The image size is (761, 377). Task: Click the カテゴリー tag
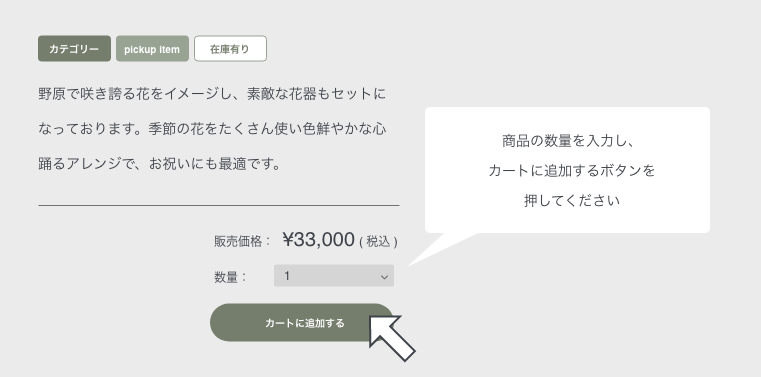74,49
